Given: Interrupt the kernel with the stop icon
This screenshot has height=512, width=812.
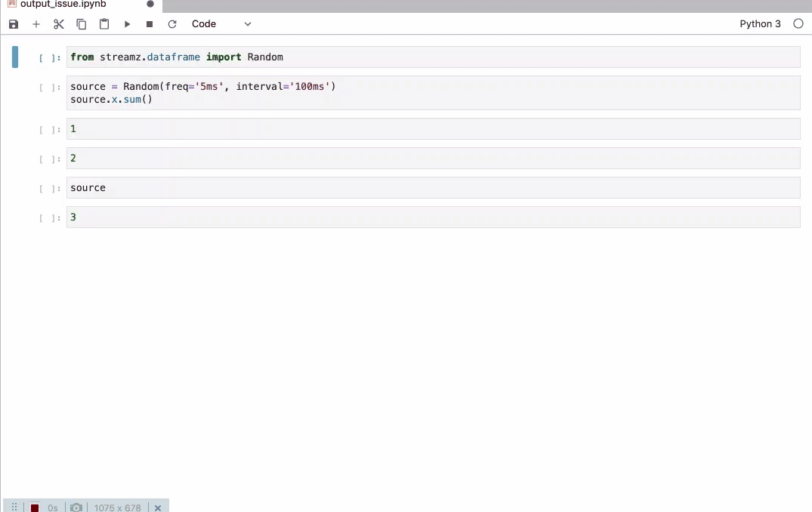Looking at the screenshot, I should (150, 24).
